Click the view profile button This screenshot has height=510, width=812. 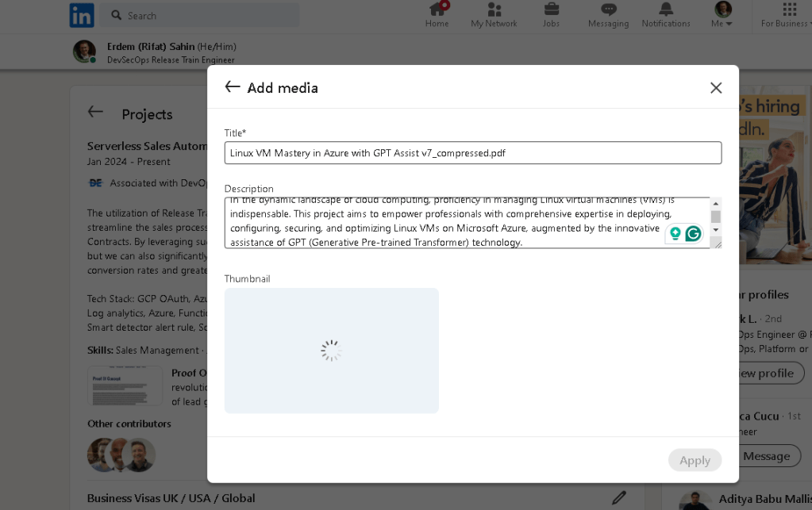[771, 373]
